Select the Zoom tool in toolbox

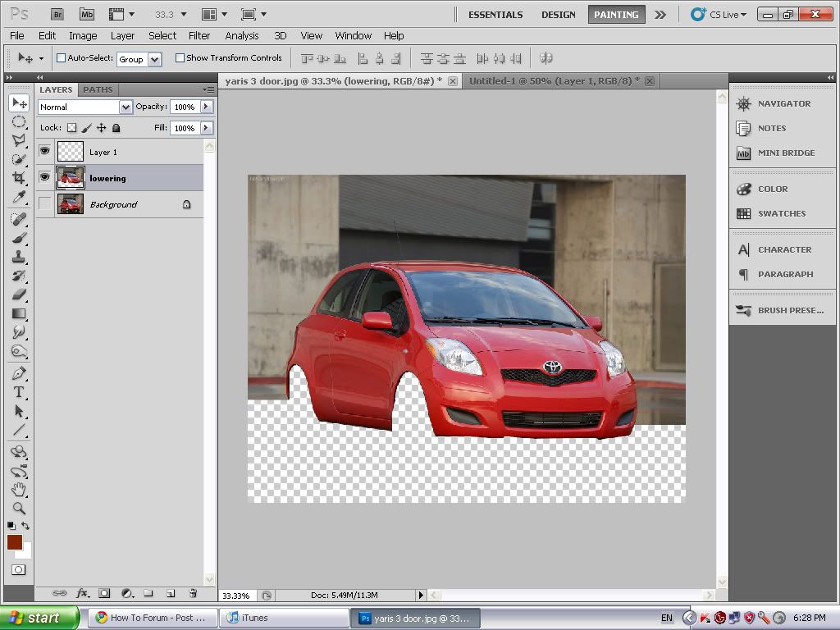[x=19, y=508]
